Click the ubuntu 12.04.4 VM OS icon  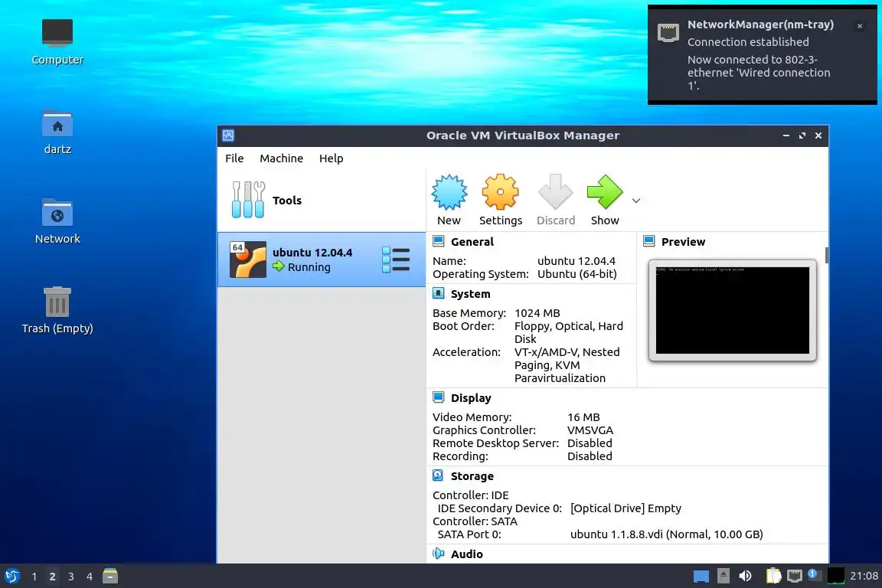[247, 260]
